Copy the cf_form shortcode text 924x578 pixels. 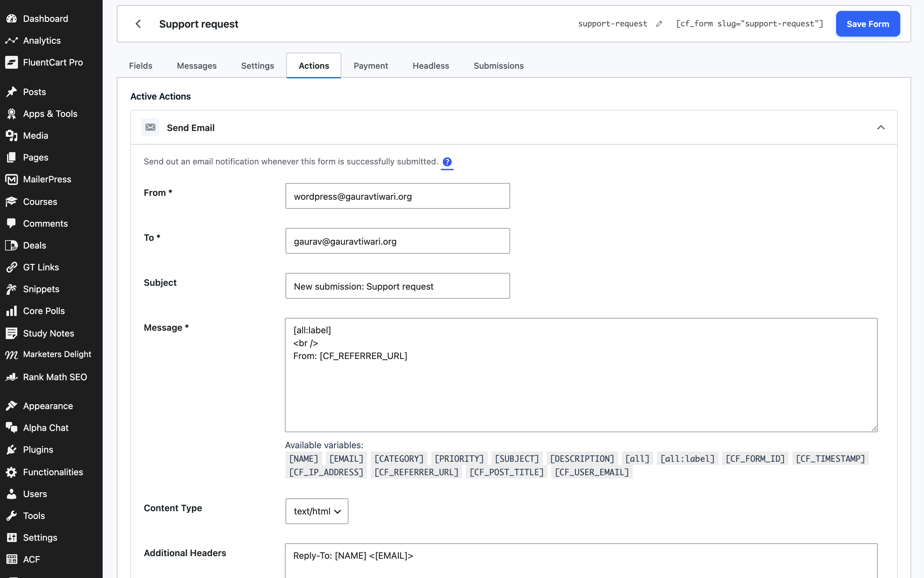tap(749, 24)
